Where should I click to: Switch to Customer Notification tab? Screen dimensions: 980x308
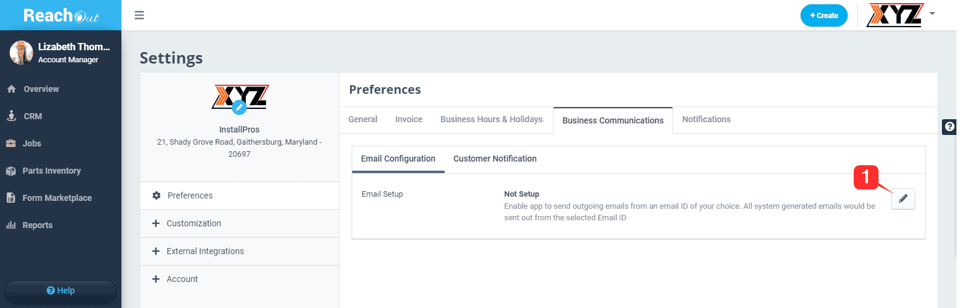point(495,159)
